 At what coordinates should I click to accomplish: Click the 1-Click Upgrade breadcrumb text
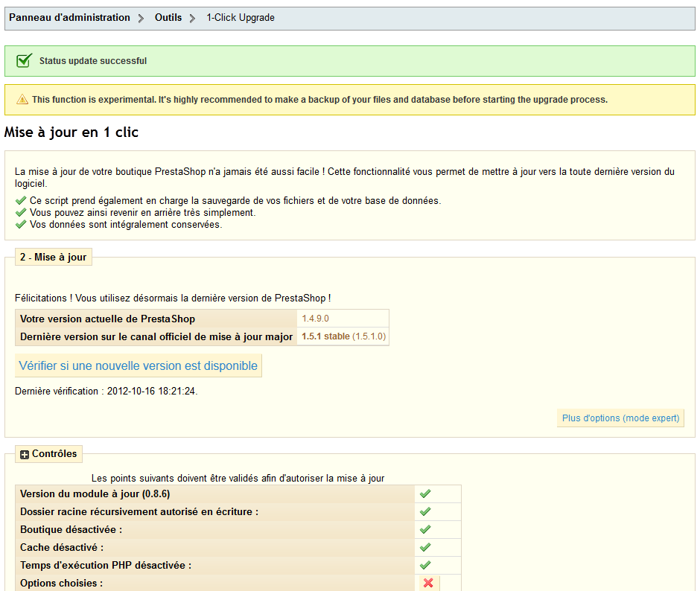pos(241,18)
